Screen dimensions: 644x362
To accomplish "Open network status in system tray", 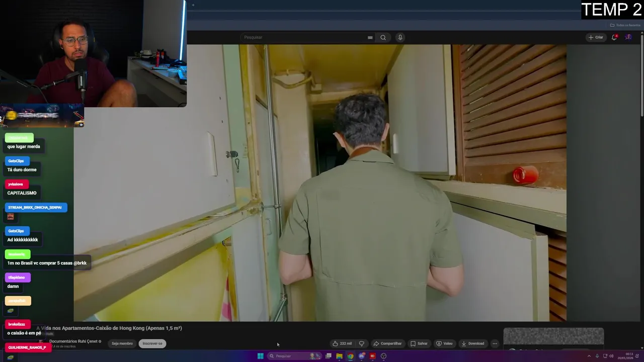I will coord(605,356).
